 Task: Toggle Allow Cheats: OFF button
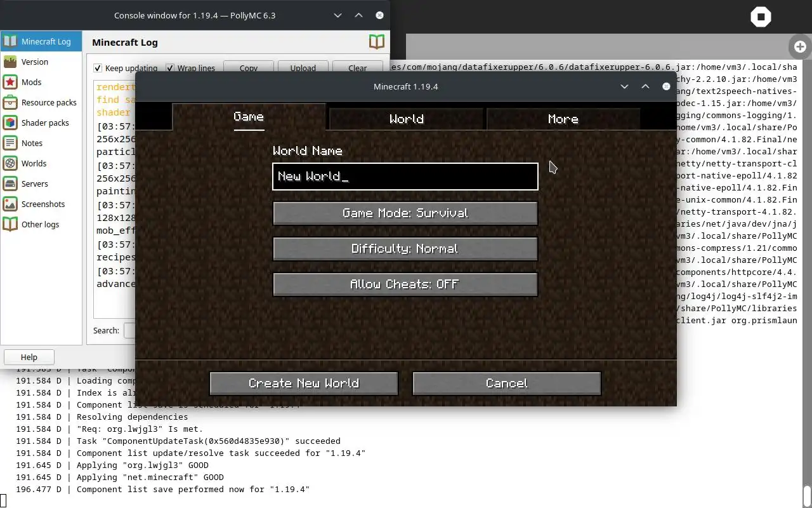[x=405, y=284]
